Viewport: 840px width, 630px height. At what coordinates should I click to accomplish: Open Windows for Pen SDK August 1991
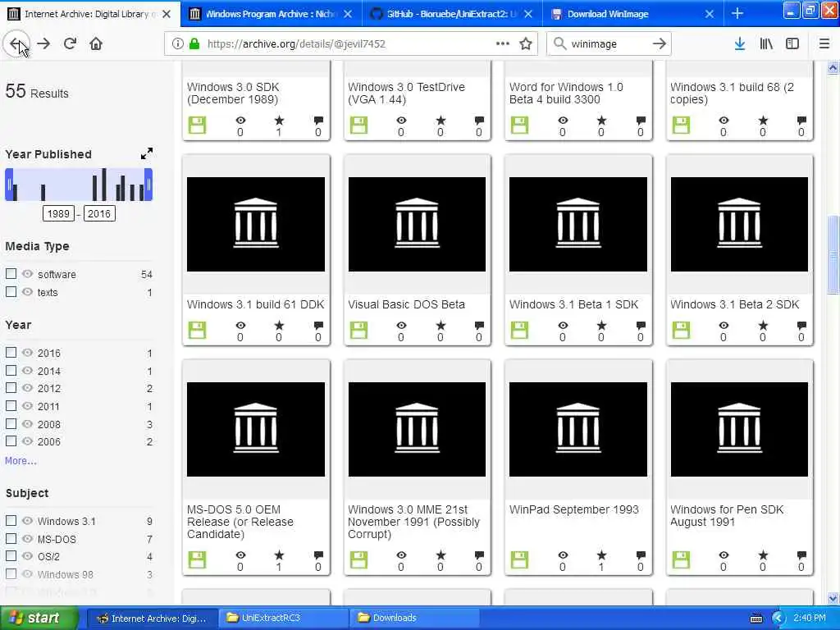coord(727,515)
